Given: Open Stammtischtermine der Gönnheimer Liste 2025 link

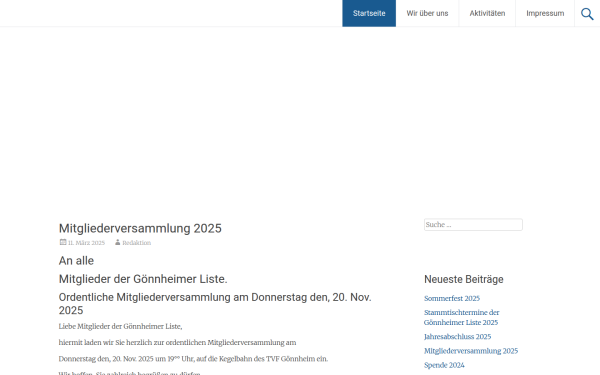Looking at the screenshot, I should click(461, 318).
